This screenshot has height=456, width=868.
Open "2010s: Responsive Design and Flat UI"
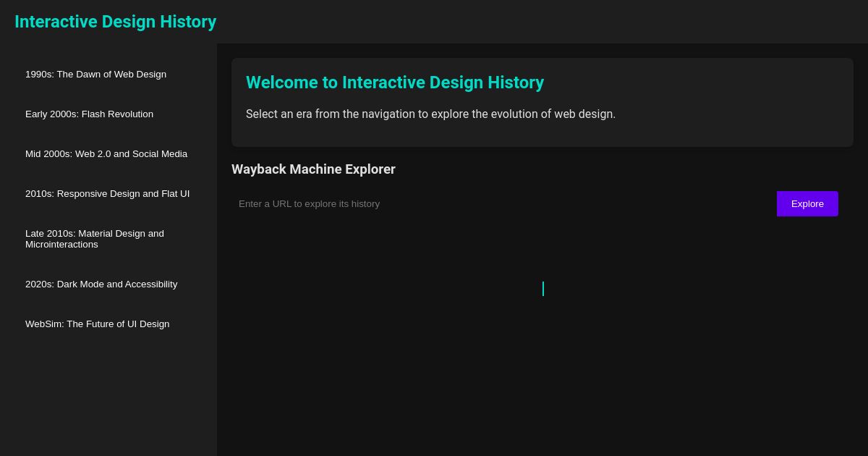click(107, 194)
